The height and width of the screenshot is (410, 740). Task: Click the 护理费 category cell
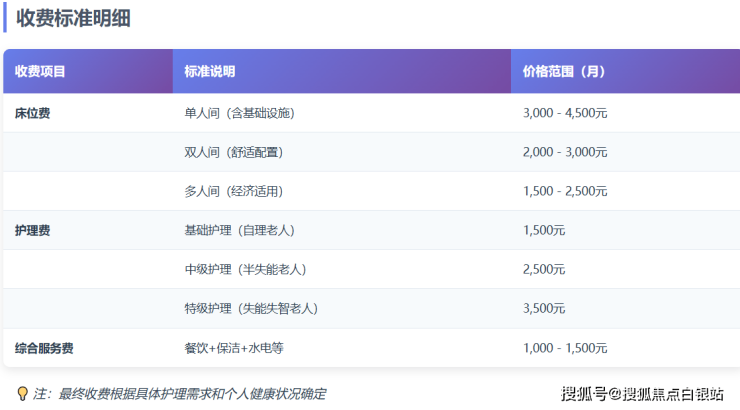click(x=33, y=230)
